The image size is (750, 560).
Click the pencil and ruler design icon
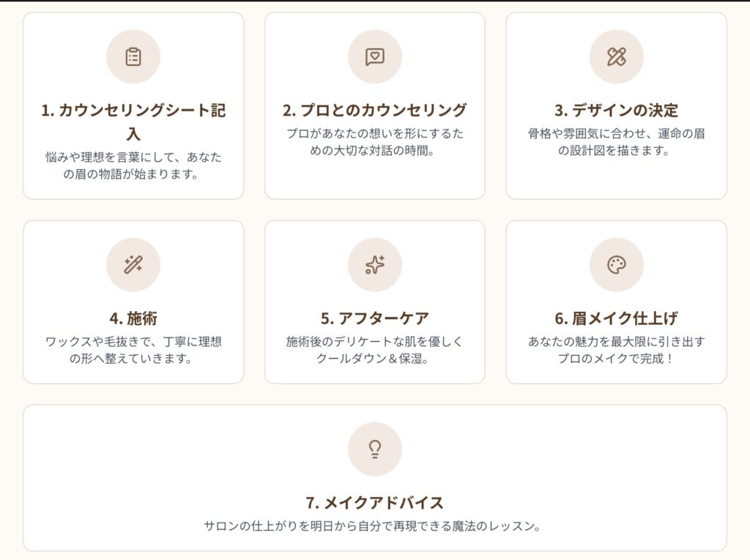(616, 57)
